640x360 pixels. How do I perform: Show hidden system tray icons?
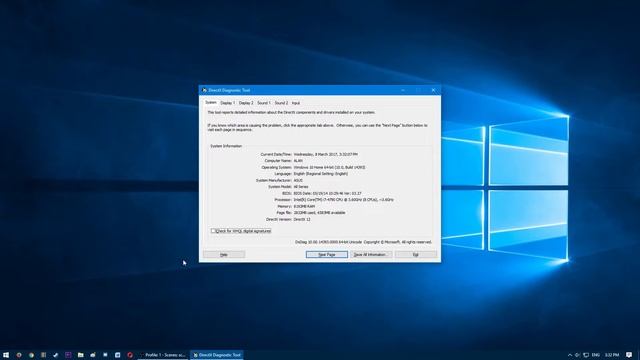(570, 355)
